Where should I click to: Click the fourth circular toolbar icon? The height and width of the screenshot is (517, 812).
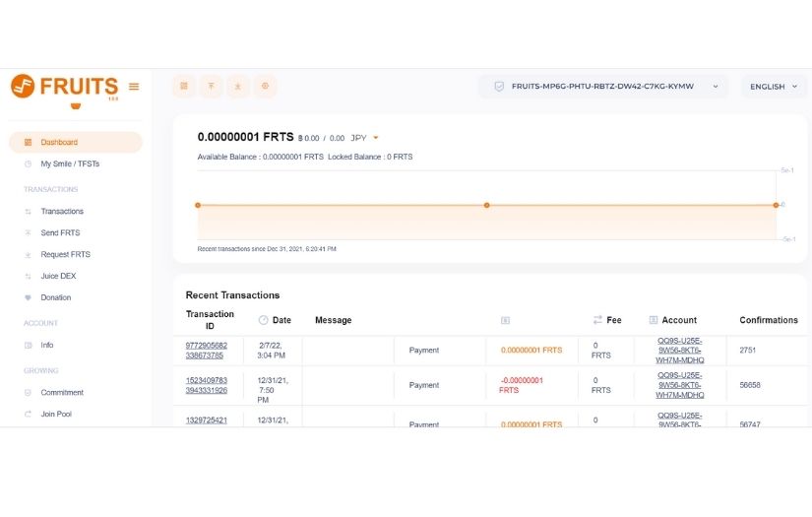click(265, 86)
